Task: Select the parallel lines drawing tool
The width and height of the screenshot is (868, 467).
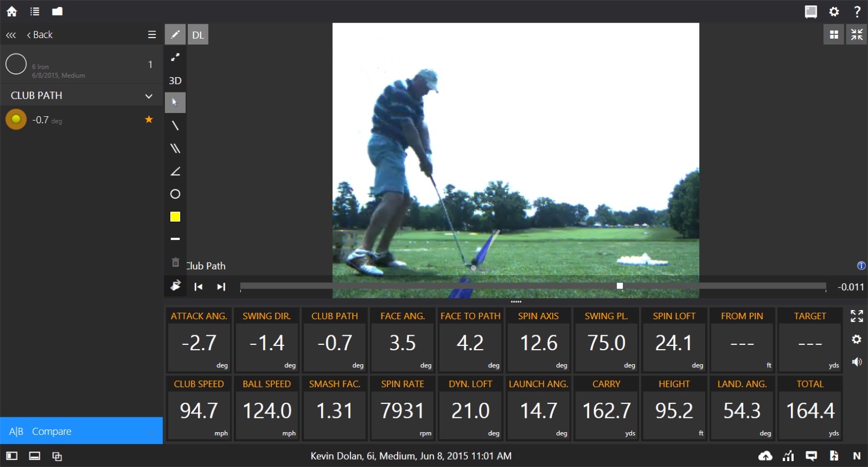Action: point(175,148)
